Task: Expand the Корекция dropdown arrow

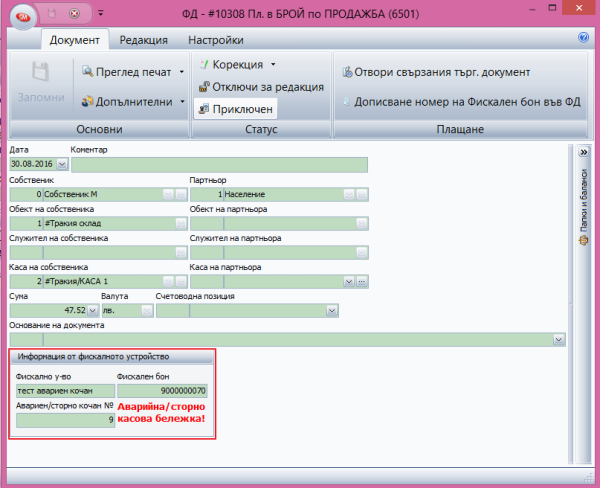Action: click(273, 64)
